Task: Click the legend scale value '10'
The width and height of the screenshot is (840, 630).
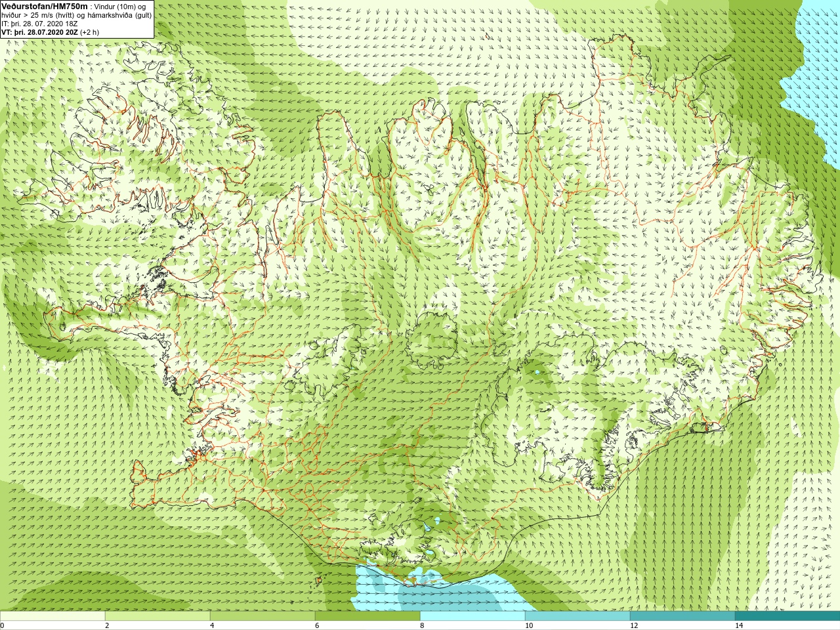Action: click(529, 625)
